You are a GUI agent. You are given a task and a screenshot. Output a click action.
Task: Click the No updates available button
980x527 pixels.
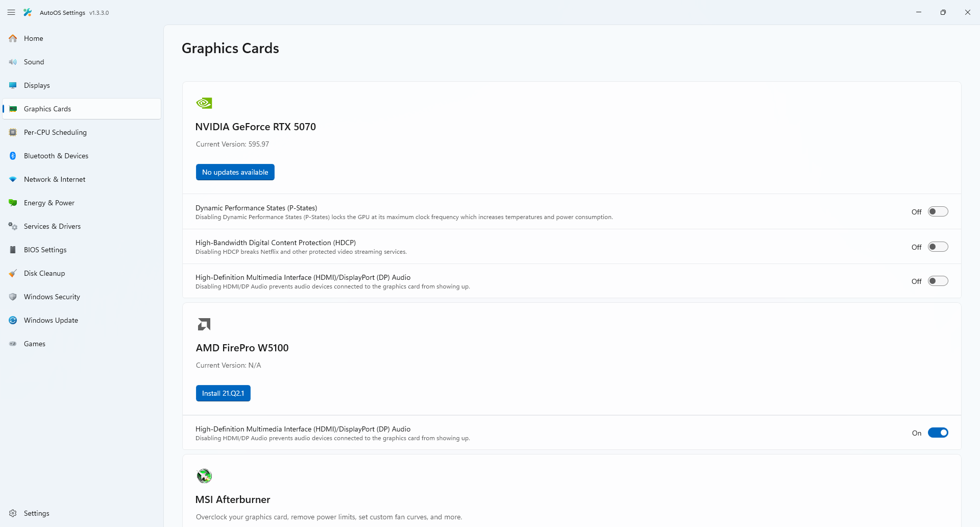pos(235,172)
